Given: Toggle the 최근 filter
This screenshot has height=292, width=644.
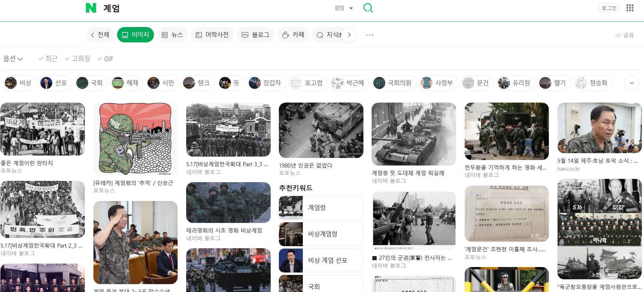Looking at the screenshot, I should point(48,59).
